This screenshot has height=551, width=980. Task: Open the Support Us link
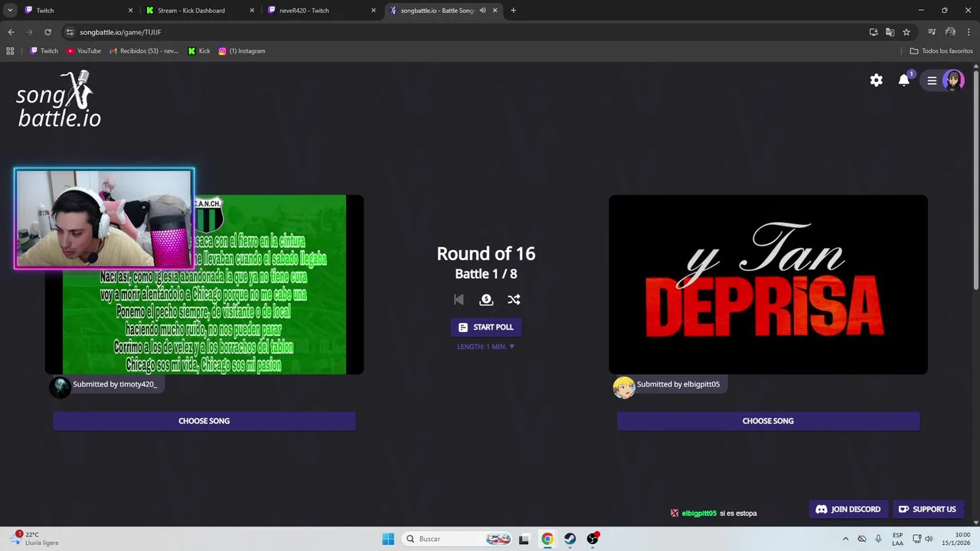927,509
